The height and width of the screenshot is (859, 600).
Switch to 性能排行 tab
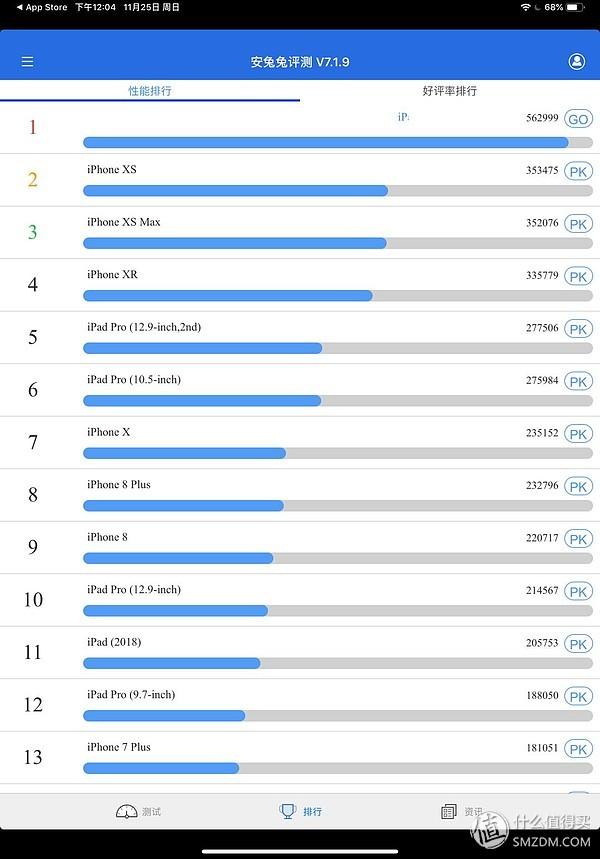[x=150, y=91]
